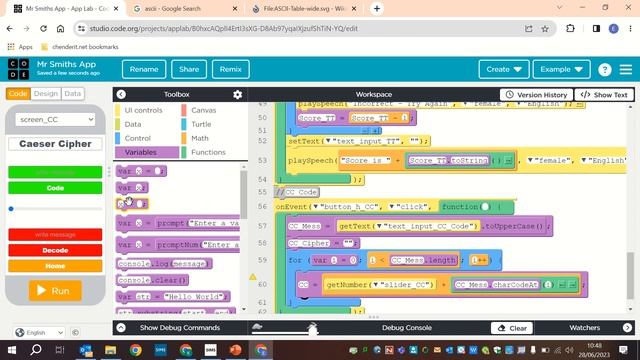Click the toolbox vertical scrollbar
The image size is (640, 360).
click(x=244, y=194)
